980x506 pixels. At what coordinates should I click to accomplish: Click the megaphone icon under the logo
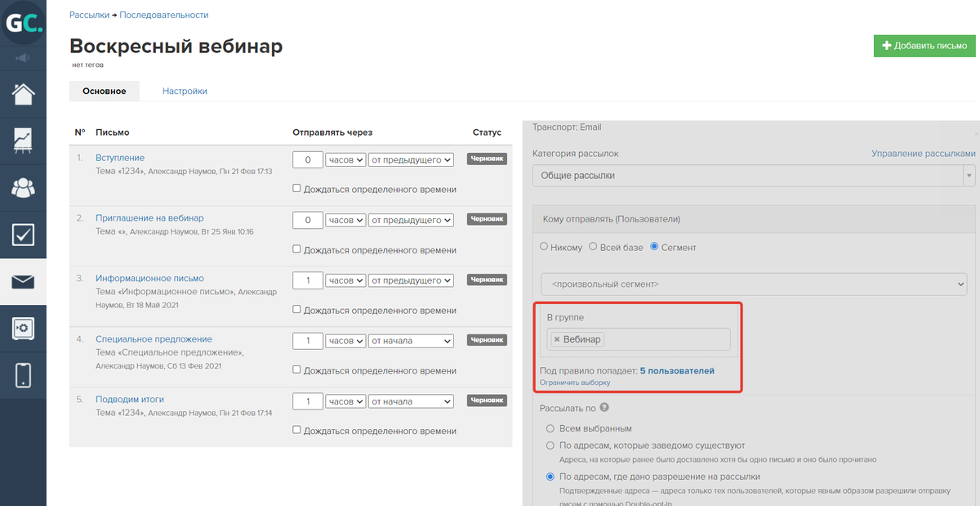tap(23, 58)
